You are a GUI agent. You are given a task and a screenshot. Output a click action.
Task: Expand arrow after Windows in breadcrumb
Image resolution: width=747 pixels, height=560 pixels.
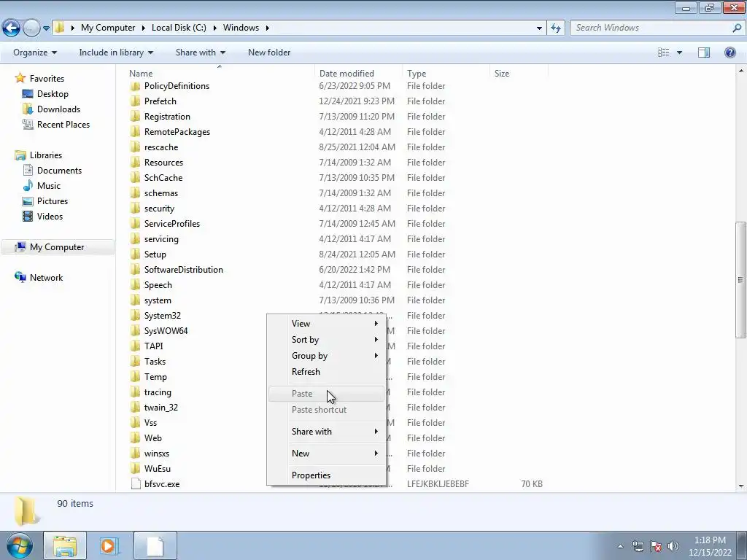click(267, 28)
